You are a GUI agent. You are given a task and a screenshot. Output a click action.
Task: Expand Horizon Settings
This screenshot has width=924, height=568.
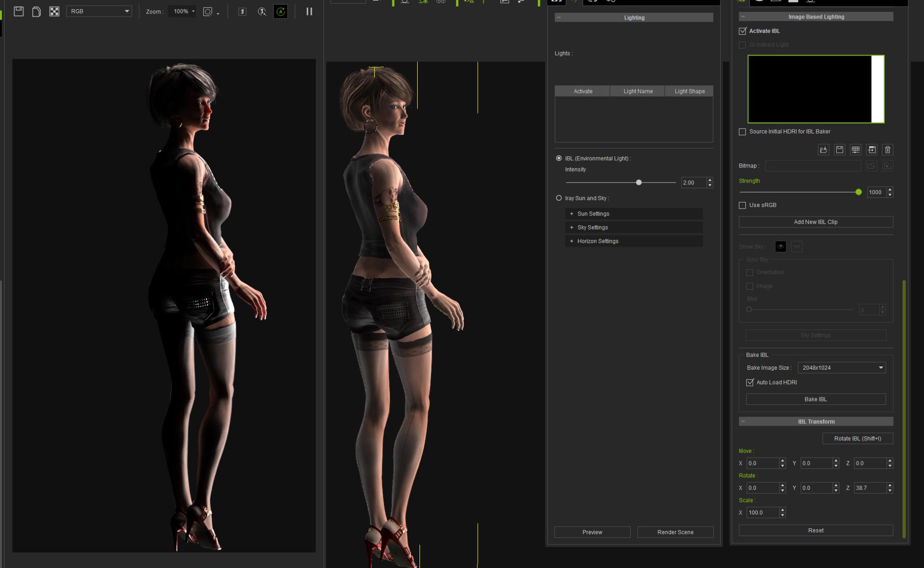pyautogui.click(x=634, y=241)
